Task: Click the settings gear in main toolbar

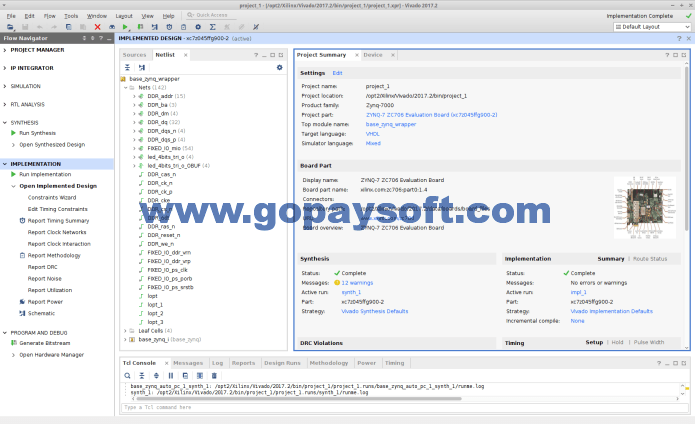Action: [198, 27]
